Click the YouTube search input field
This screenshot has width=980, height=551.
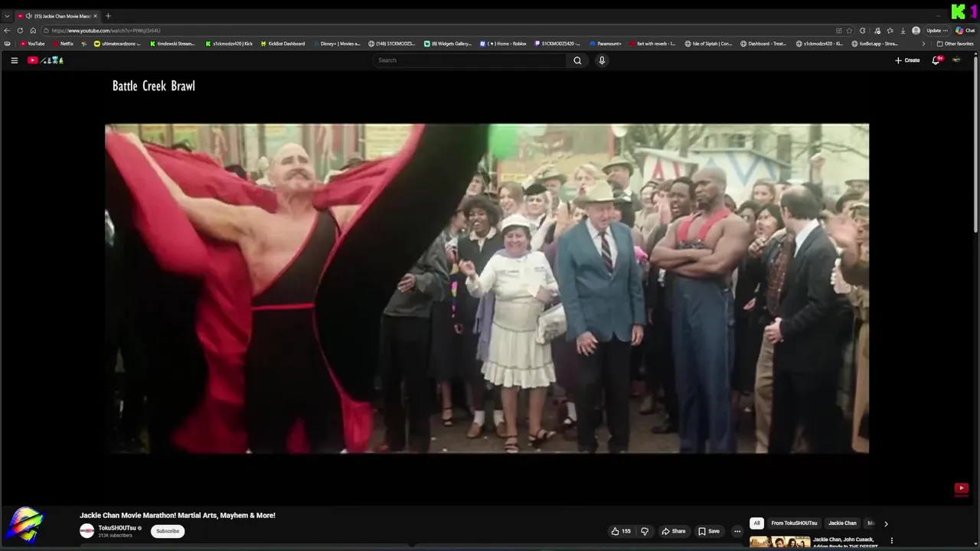470,60
